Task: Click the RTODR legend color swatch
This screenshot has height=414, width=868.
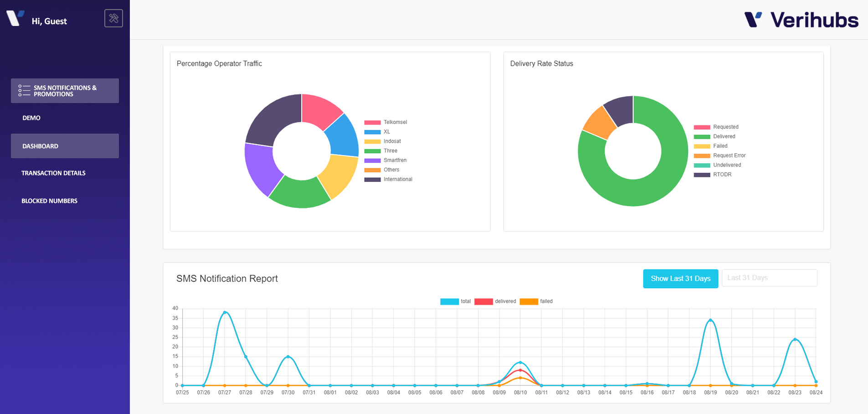Action: (x=702, y=175)
